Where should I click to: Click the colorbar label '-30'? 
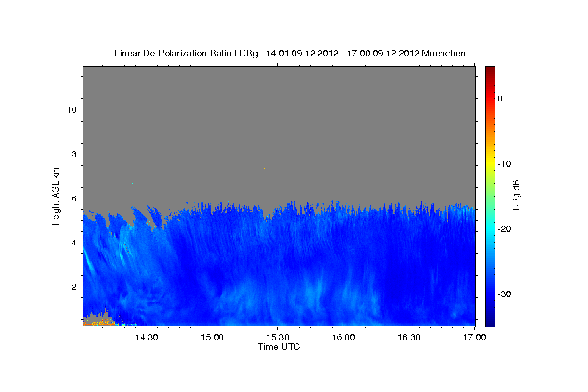[x=505, y=294]
